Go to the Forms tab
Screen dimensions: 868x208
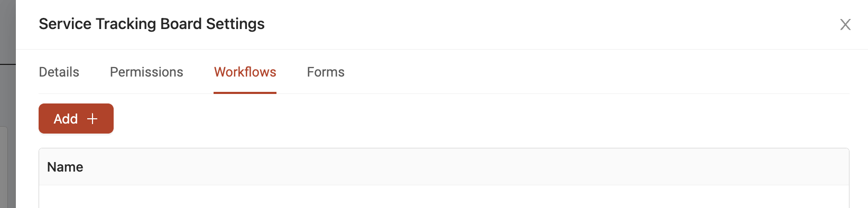[326, 72]
